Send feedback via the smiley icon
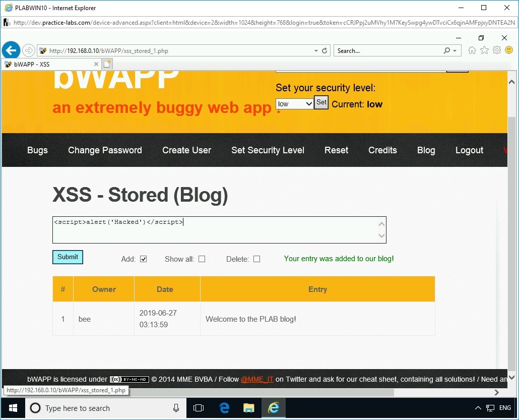 point(509,50)
